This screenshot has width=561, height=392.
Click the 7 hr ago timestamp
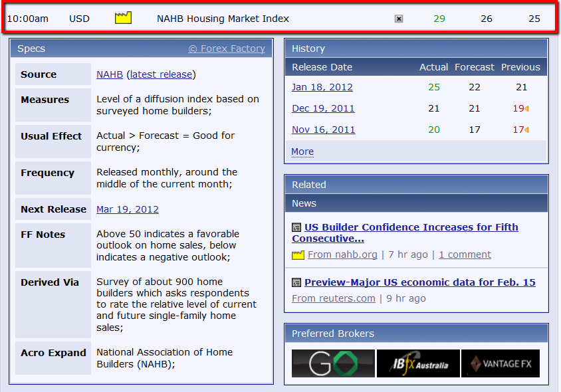click(x=408, y=254)
